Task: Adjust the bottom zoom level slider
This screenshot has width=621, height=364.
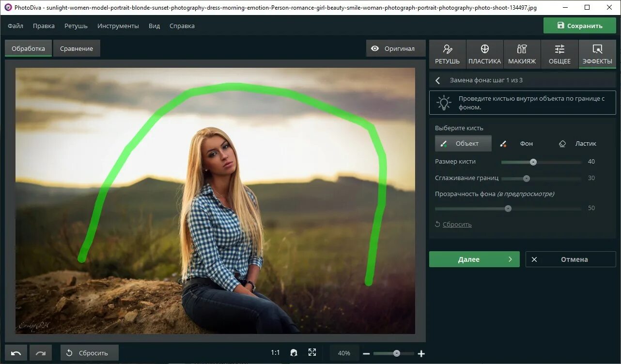Action: [x=393, y=353]
